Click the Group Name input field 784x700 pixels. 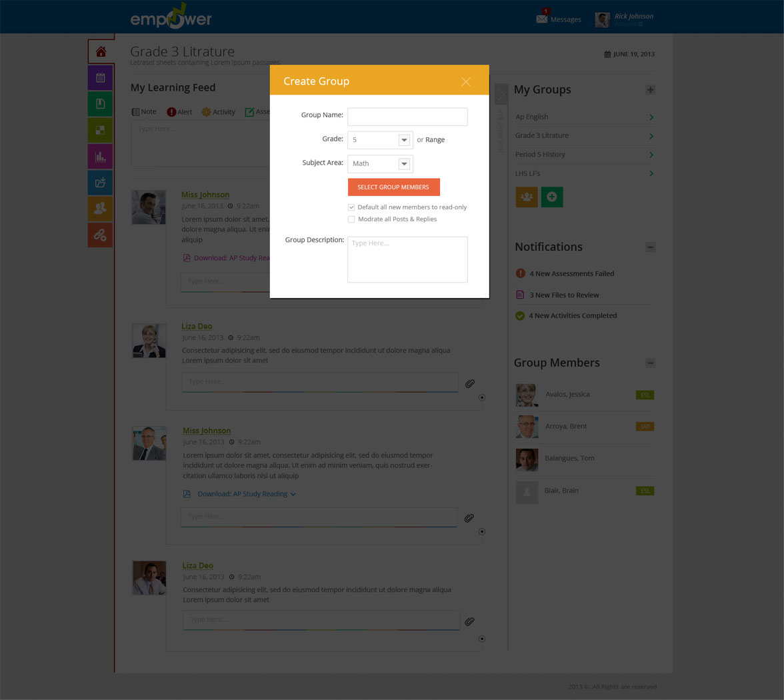click(x=407, y=117)
